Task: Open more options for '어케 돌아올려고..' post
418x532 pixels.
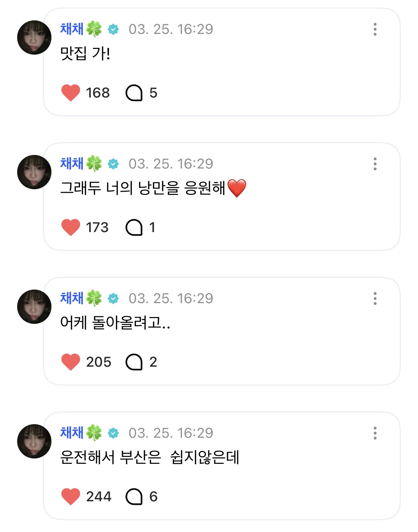Action: click(375, 298)
